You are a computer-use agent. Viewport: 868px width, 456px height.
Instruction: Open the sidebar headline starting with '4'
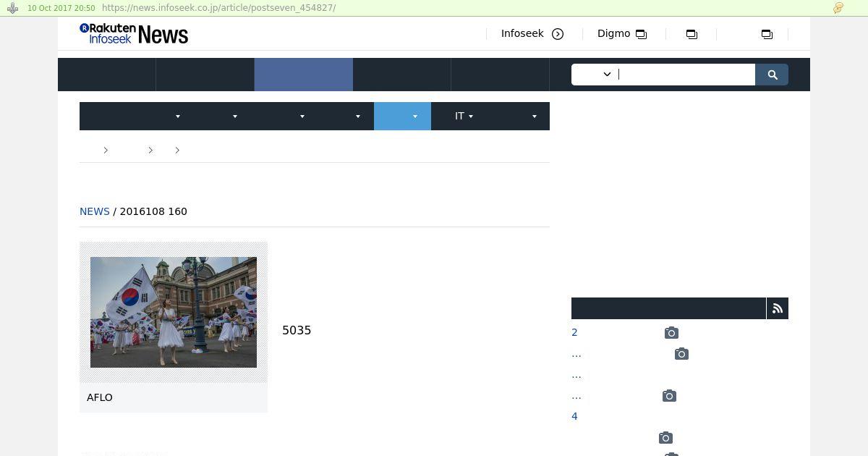574,416
